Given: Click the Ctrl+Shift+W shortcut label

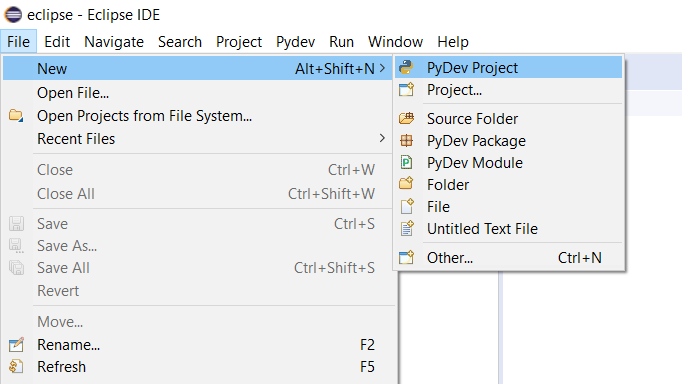Looking at the screenshot, I should point(331,194).
